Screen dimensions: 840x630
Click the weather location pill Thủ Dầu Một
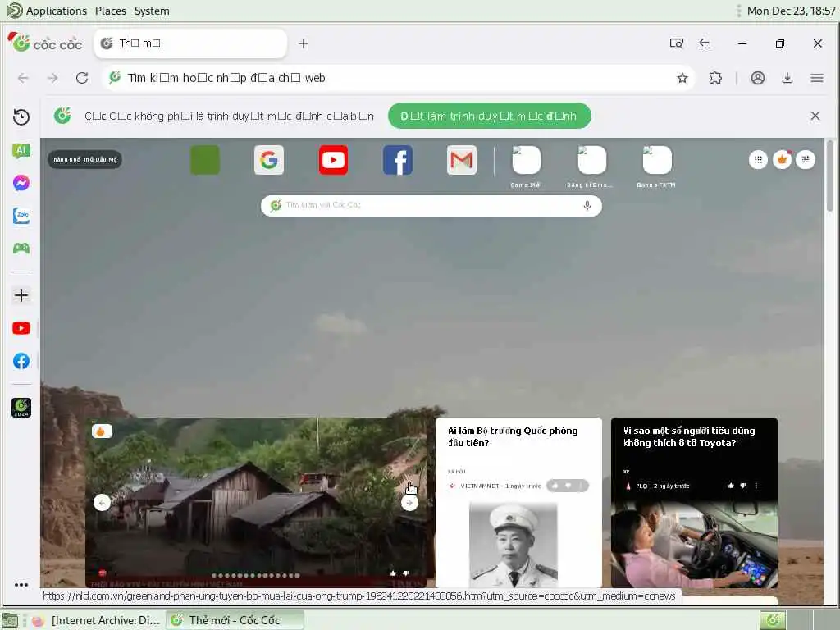tap(84, 160)
